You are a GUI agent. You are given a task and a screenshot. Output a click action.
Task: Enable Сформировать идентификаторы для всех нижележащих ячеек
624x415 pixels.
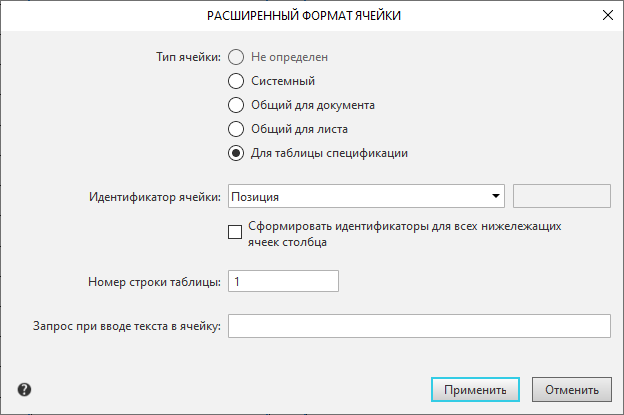(236, 233)
